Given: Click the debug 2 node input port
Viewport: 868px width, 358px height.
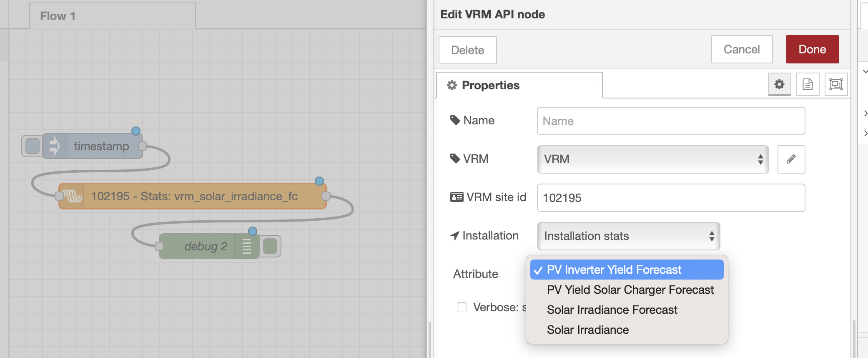Looking at the screenshot, I should tap(159, 246).
